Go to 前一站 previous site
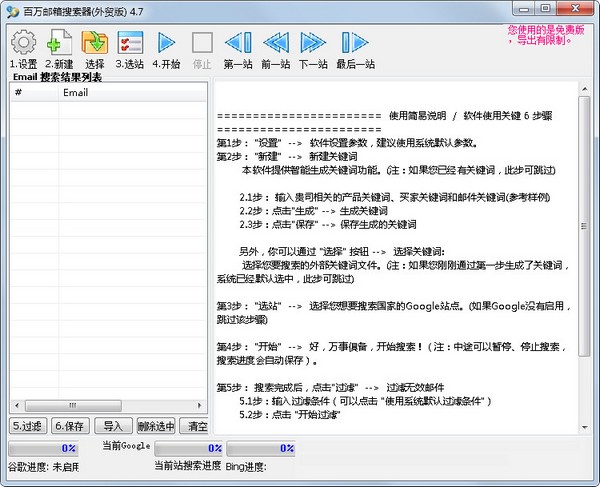Screen dimensions: 600x487 [276, 43]
